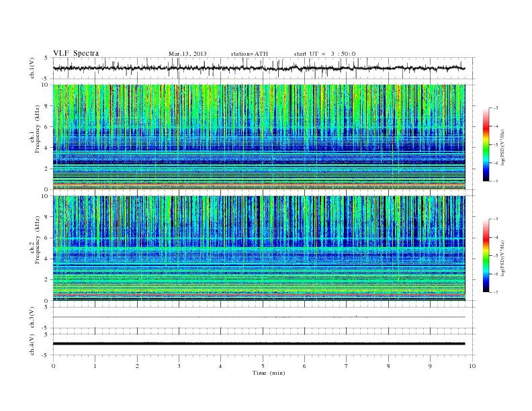Click time-axis tick label "8"
Viewport: 532px width, 411px height.
pos(388,366)
